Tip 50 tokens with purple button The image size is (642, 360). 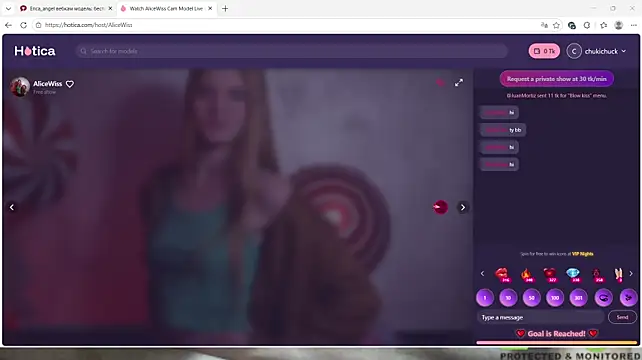pyautogui.click(x=531, y=298)
